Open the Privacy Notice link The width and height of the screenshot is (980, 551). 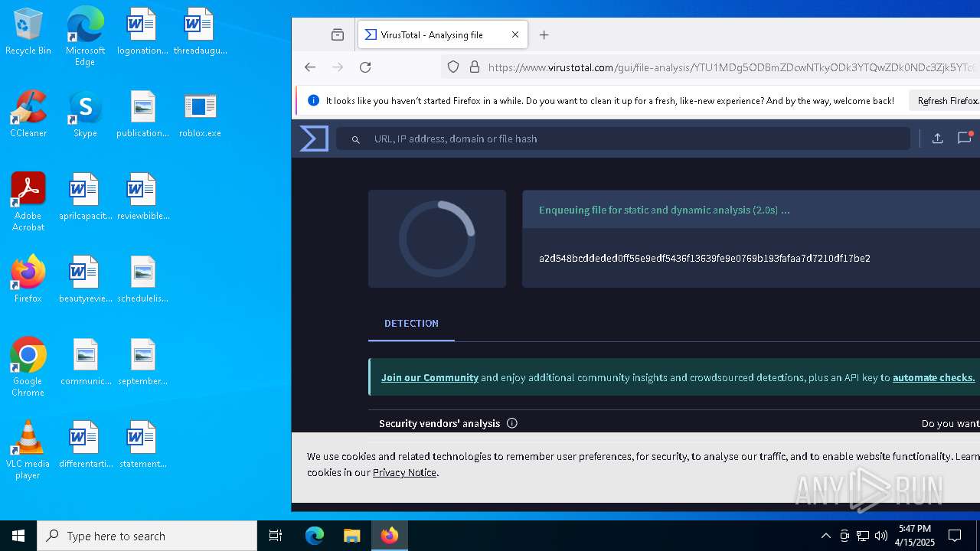404,472
